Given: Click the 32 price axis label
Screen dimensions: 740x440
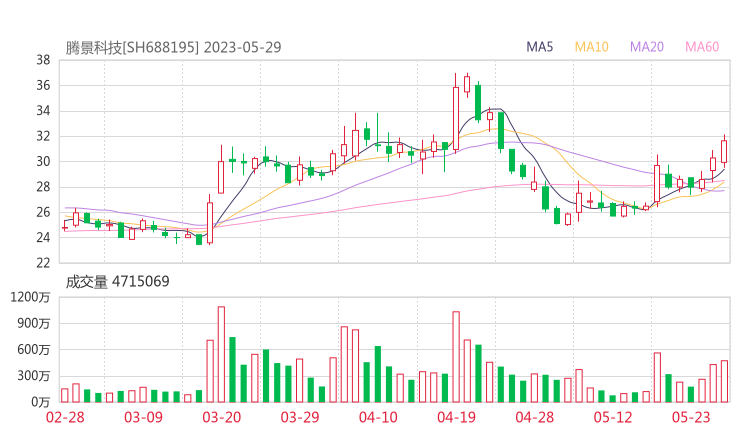Looking at the screenshot, I should point(43,136).
